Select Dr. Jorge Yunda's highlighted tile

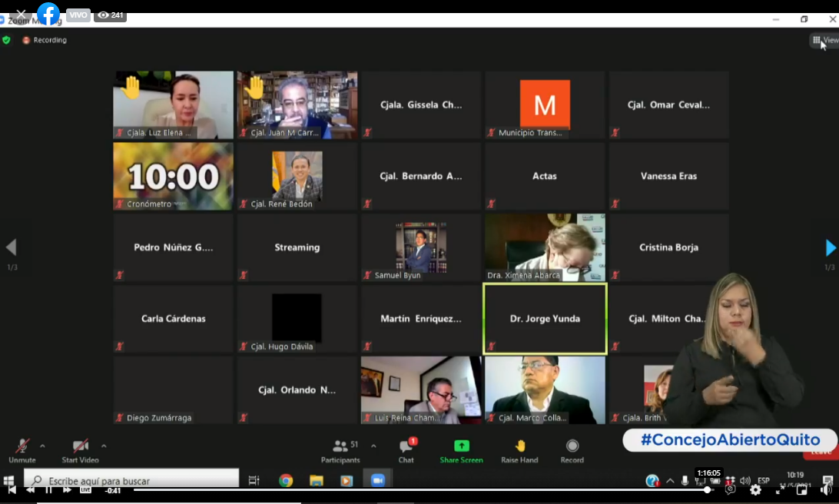[x=545, y=319]
